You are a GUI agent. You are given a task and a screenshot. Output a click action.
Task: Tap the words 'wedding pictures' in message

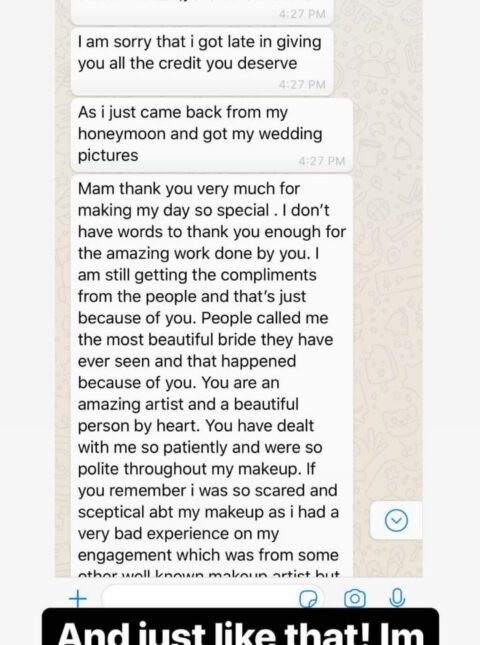(x=200, y=144)
